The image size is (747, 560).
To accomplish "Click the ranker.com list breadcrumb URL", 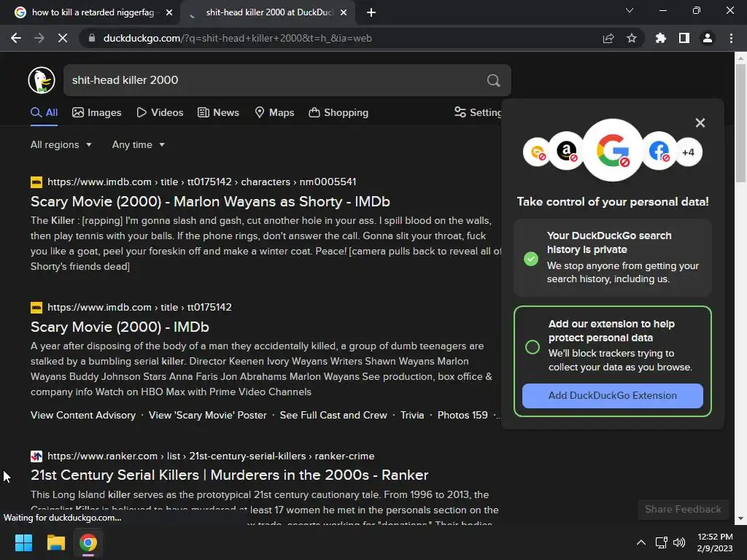I will coord(211,456).
